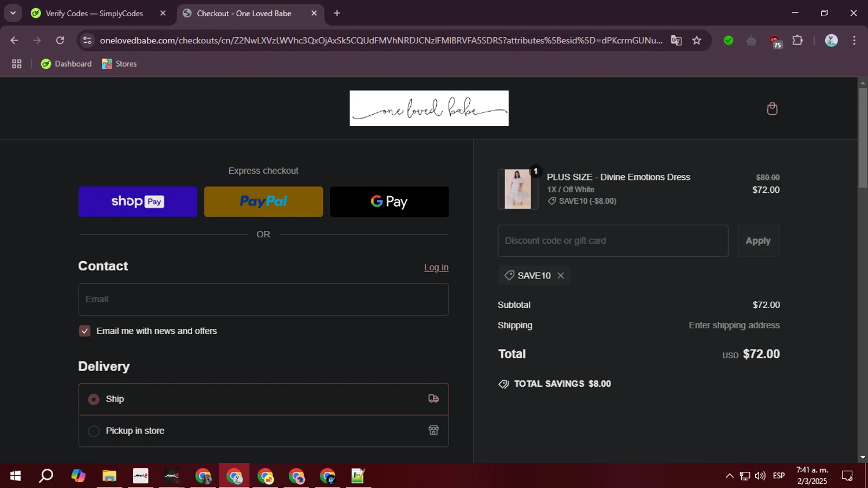Pay with Google Pay
This screenshot has width=868, height=488.
point(389,201)
